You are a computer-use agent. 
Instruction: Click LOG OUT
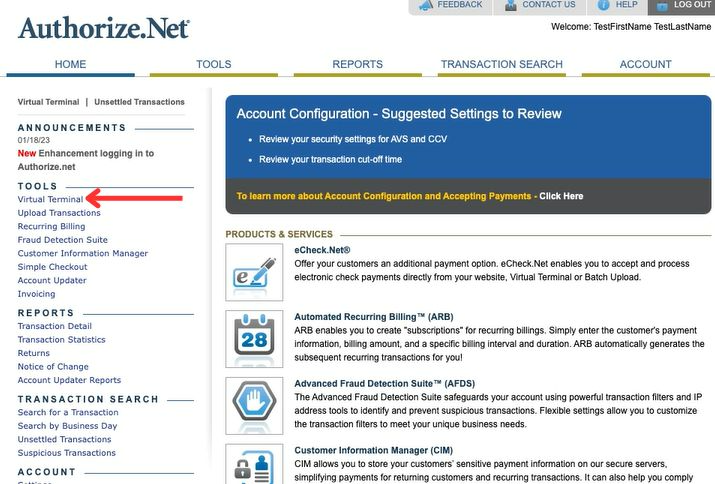tap(692, 5)
